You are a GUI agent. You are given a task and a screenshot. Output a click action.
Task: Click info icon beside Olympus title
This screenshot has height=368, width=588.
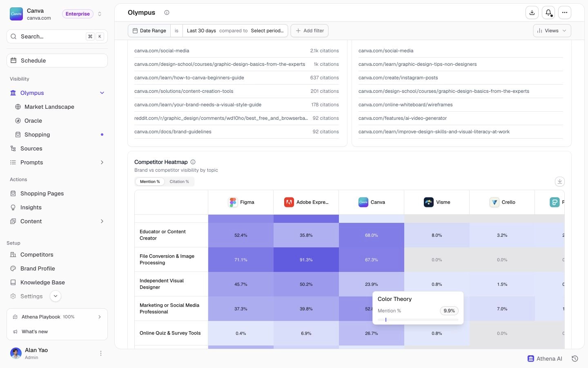[167, 12]
